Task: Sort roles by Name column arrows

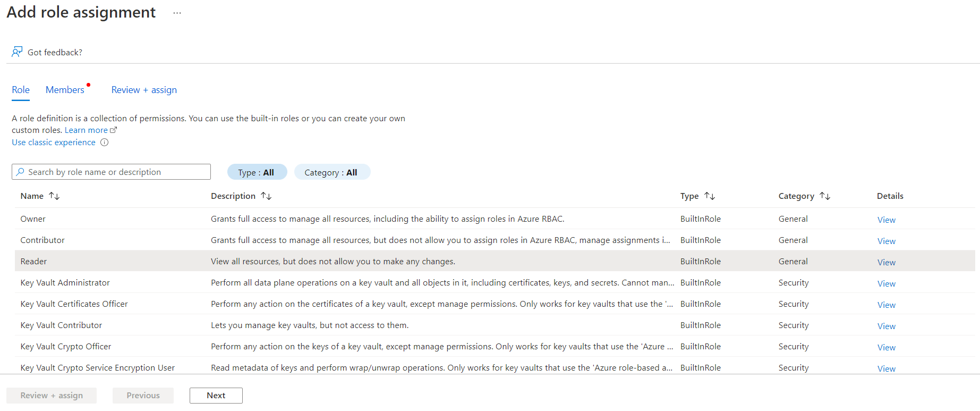Action: point(54,196)
